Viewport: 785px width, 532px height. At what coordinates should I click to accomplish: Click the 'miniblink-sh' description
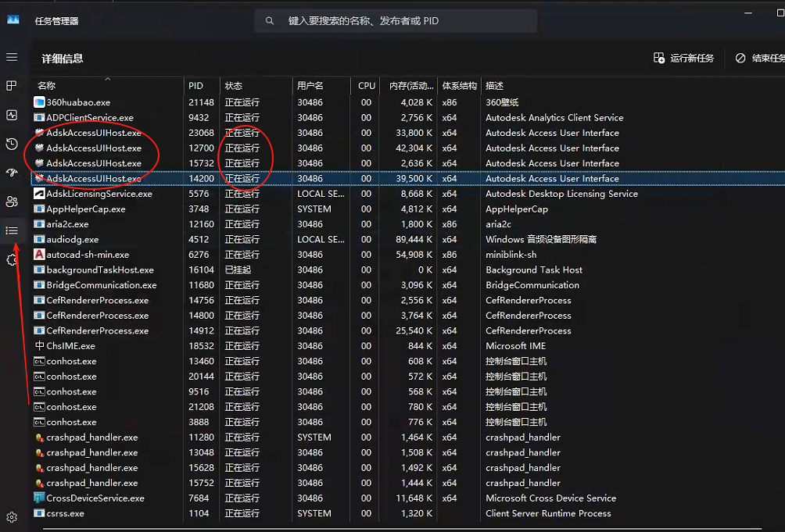tap(511, 255)
